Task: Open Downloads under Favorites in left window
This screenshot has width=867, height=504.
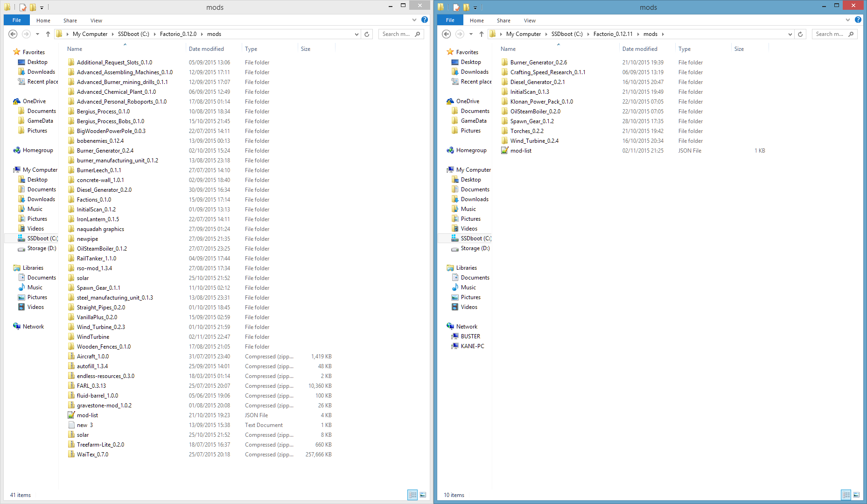Action: coord(36,72)
